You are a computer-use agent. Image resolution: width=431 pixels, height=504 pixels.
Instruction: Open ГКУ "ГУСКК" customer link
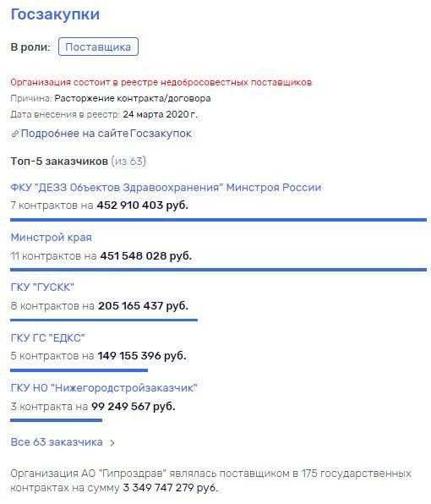[42, 288]
